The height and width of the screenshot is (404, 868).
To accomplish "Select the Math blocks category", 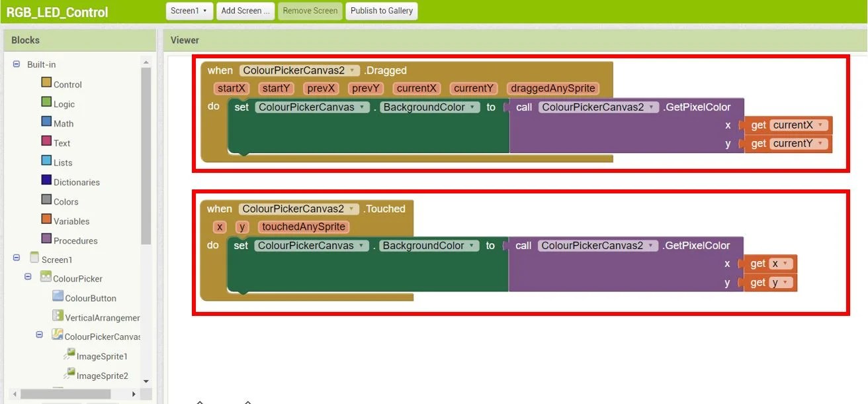I will click(x=64, y=123).
